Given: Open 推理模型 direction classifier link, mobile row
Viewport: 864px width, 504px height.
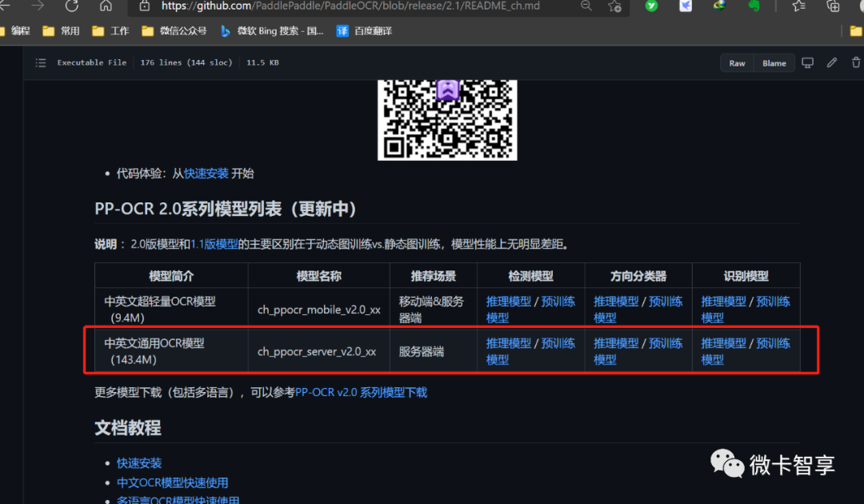Looking at the screenshot, I should coord(616,302).
